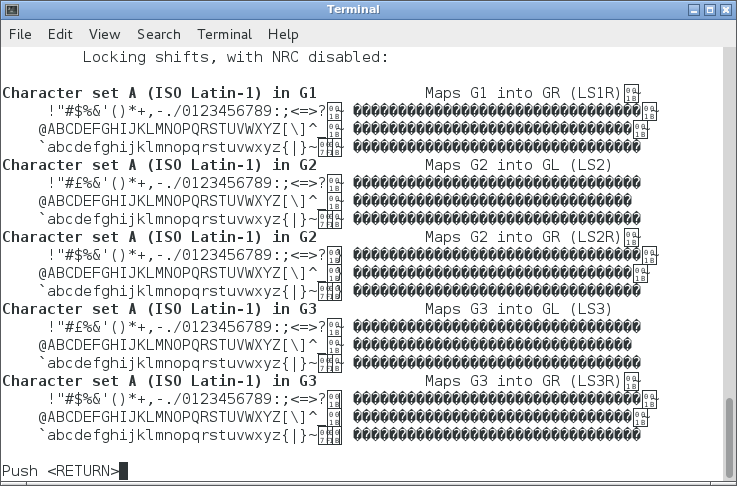The height and width of the screenshot is (486, 737).
Task: Open the Help menu
Action: coord(283,34)
